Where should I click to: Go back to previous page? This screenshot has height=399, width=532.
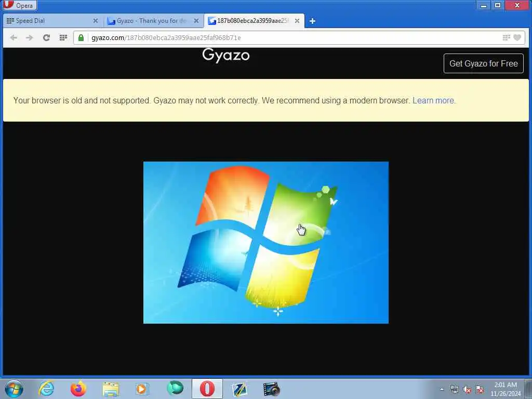[14, 37]
